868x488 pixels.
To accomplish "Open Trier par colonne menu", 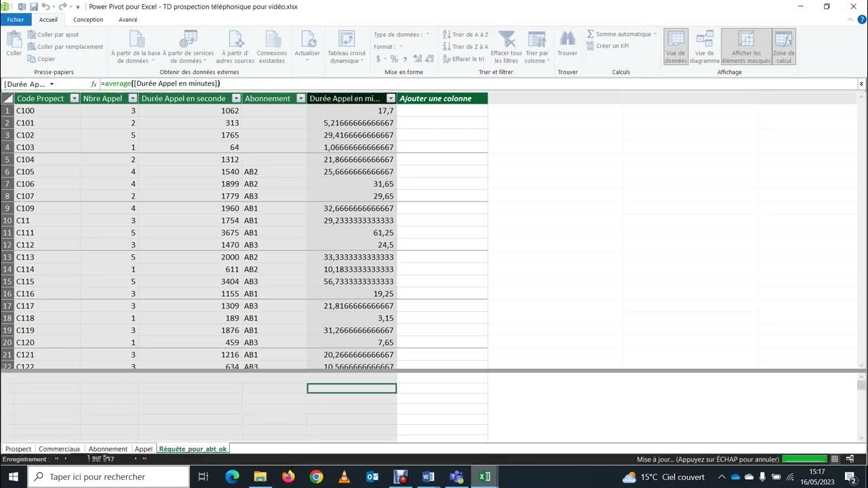I will (536, 47).
